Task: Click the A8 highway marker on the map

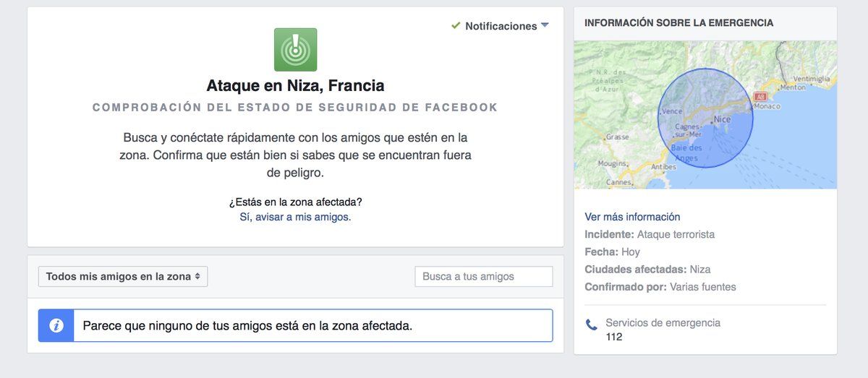Action: [x=759, y=96]
